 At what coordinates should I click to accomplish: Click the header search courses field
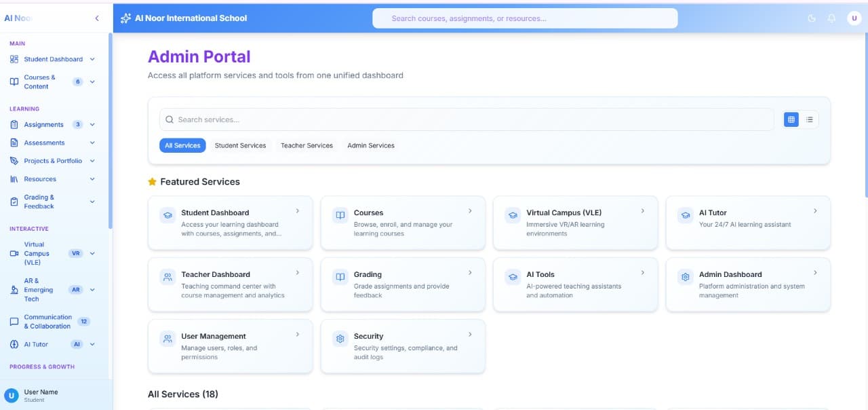(525, 18)
